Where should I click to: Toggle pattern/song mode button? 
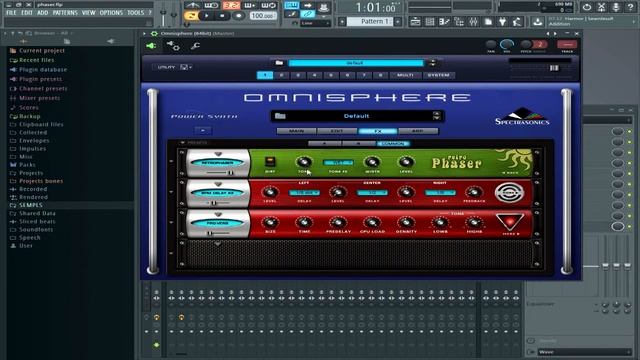[x=191, y=16]
